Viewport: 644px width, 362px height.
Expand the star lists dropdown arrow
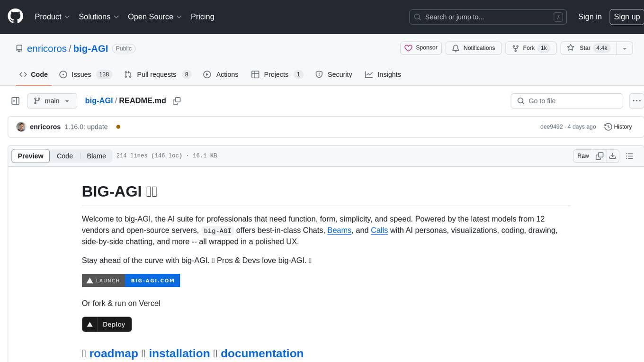coord(625,48)
